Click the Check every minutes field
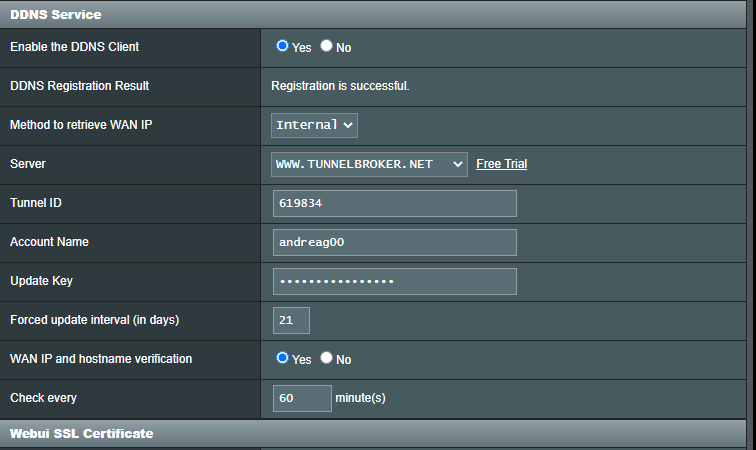 pyautogui.click(x=302, y=398)
